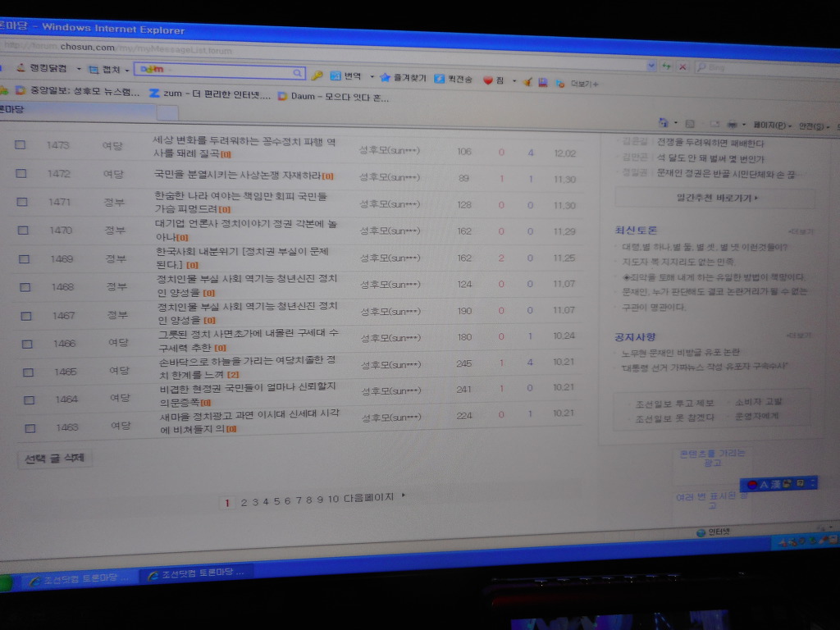Viewport: 840px width, 630px height.
Task: Check the box for post 1473
Action: 21,145
